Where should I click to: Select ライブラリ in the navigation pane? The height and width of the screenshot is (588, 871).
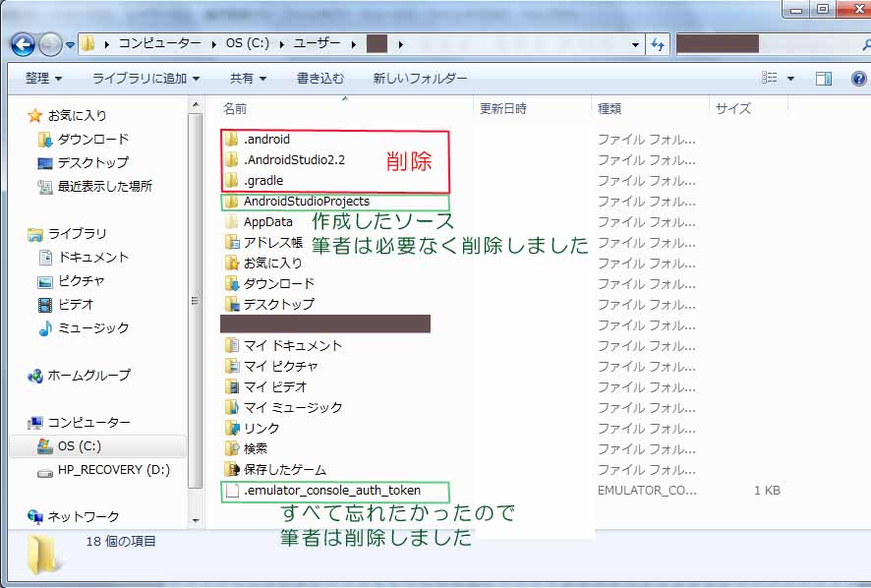(x=67, y=233)
